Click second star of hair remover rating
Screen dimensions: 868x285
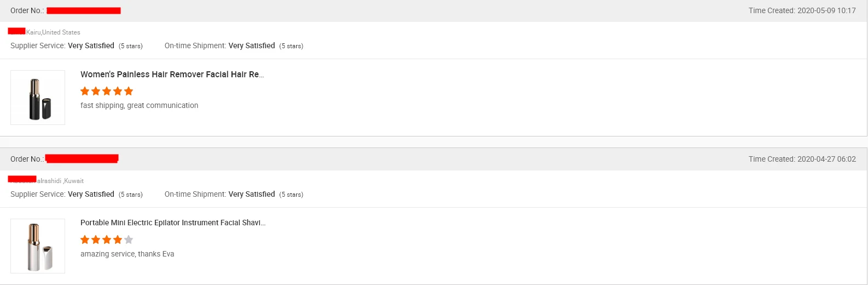pos(96,91)
